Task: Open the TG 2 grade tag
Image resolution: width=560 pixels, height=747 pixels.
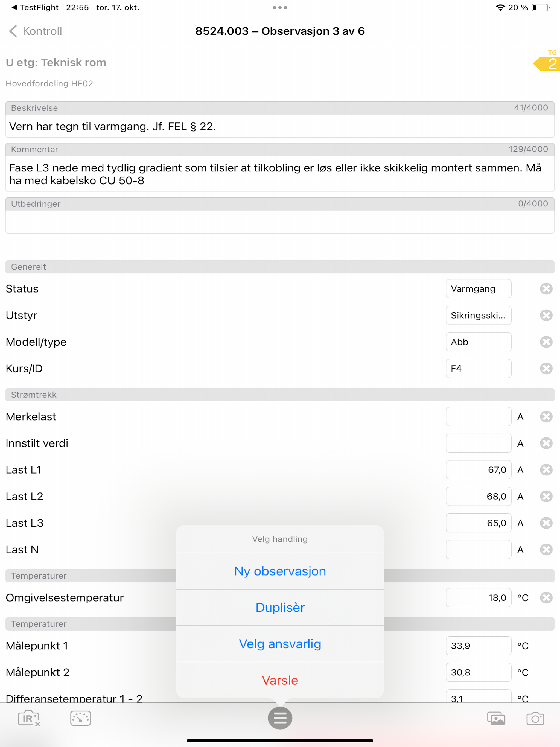Action: (x=547, y=61)
